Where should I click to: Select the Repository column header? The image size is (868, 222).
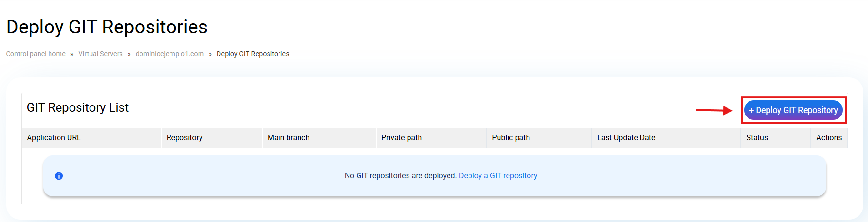(x=184, y=138)
